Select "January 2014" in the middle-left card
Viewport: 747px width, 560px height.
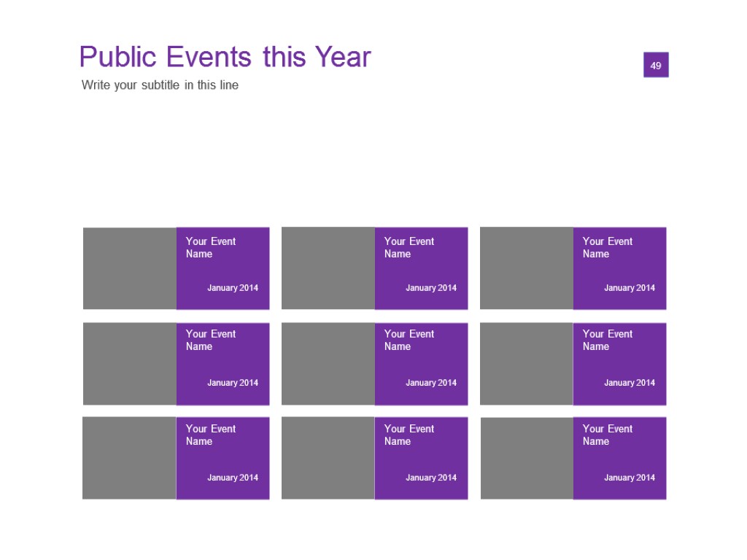coord(233,383)
